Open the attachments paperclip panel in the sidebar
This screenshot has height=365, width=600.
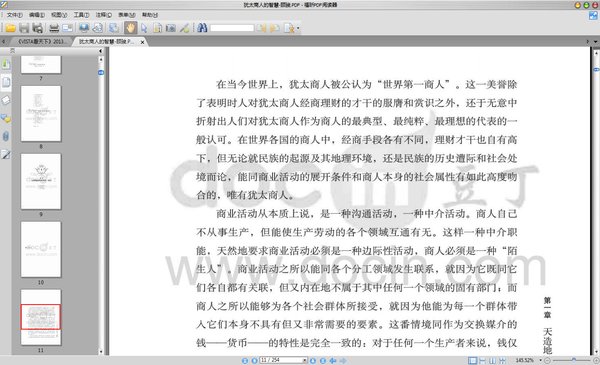pyautogui.click(x=6, y=136)
